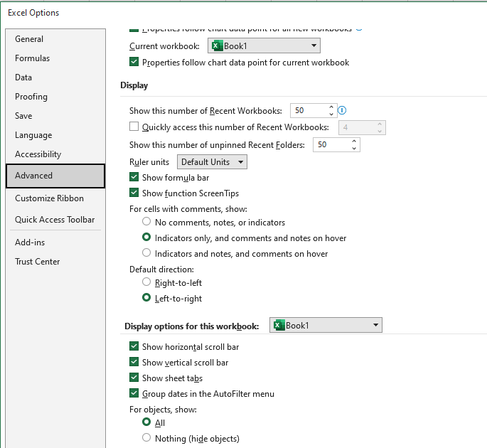487x448 pixels.
Task: Choose Right-to-left default direction
Action: [146, 282]
